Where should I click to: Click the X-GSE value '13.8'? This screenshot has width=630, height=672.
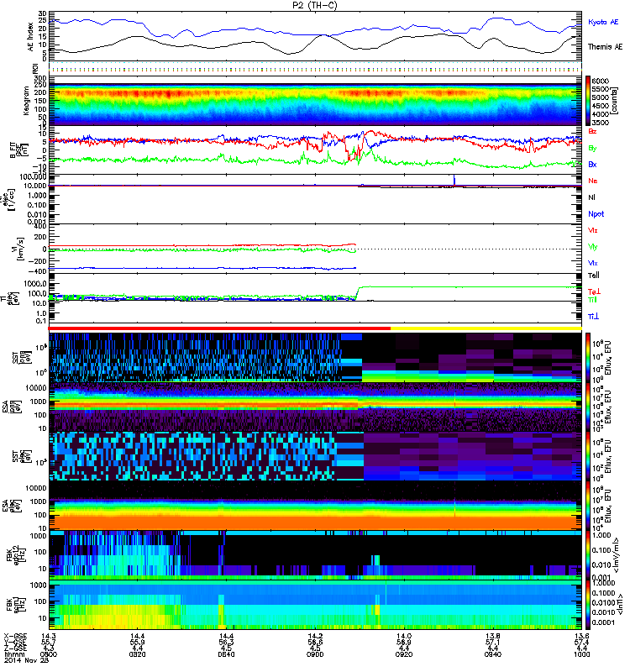click(493, 637)
